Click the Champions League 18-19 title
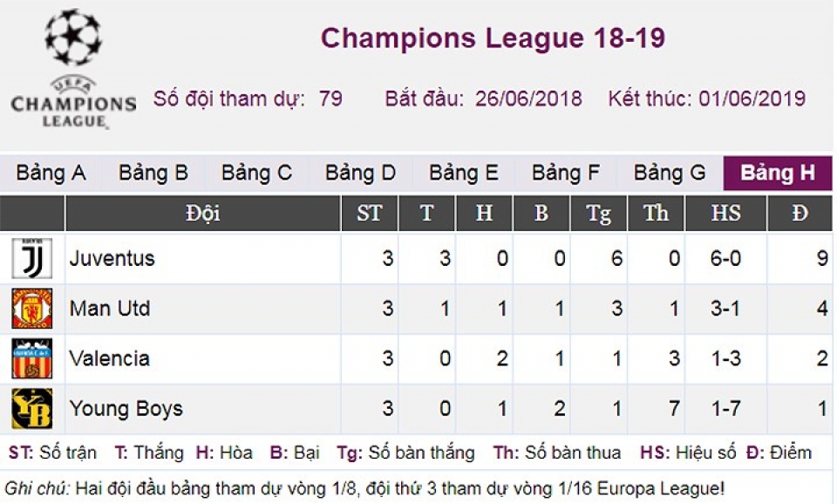The width and height of the screenshot is (837, 504). pyautogui.click(x=493, y=38)
